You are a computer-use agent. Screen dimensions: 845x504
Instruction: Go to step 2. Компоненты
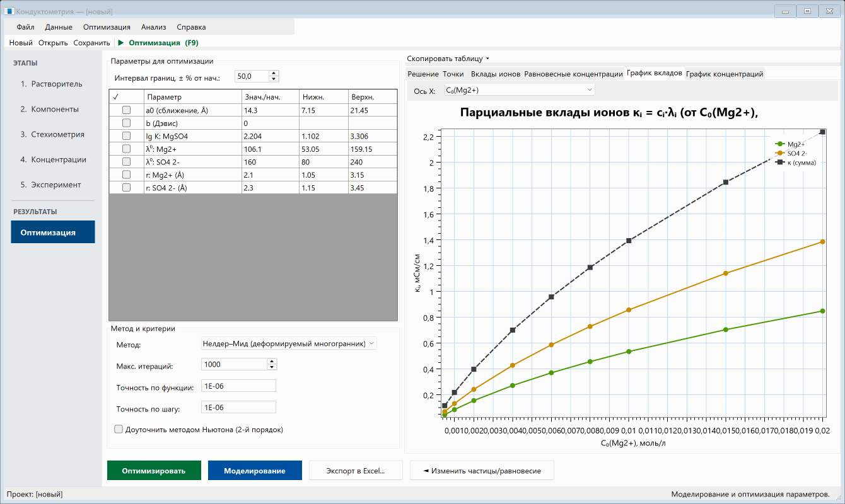point(52,109)
